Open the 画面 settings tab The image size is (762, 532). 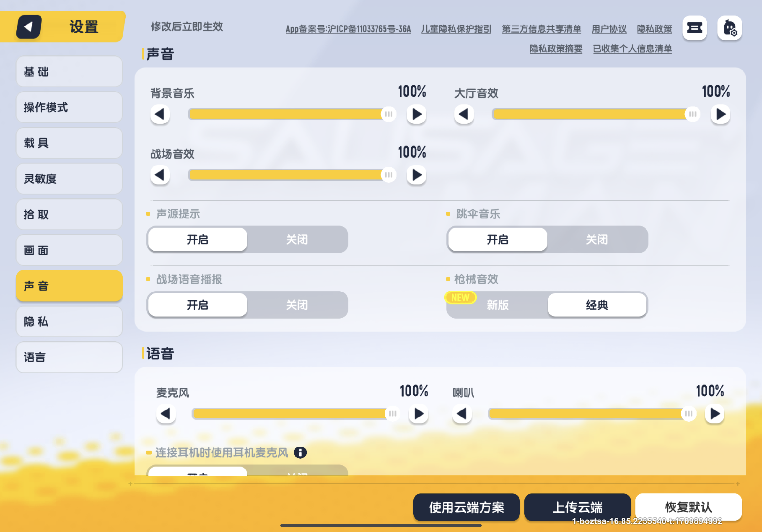click(69, 250)
